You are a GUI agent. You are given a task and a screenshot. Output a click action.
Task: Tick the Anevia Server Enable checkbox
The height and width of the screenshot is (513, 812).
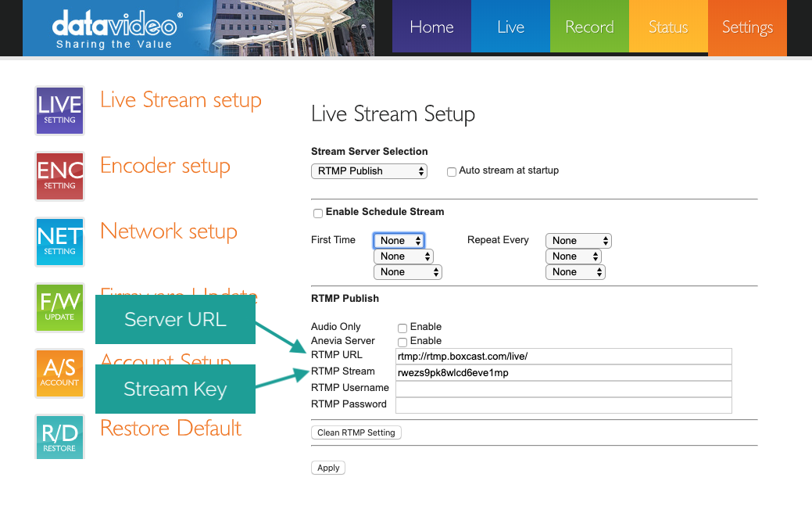click(x=402, y=342)
